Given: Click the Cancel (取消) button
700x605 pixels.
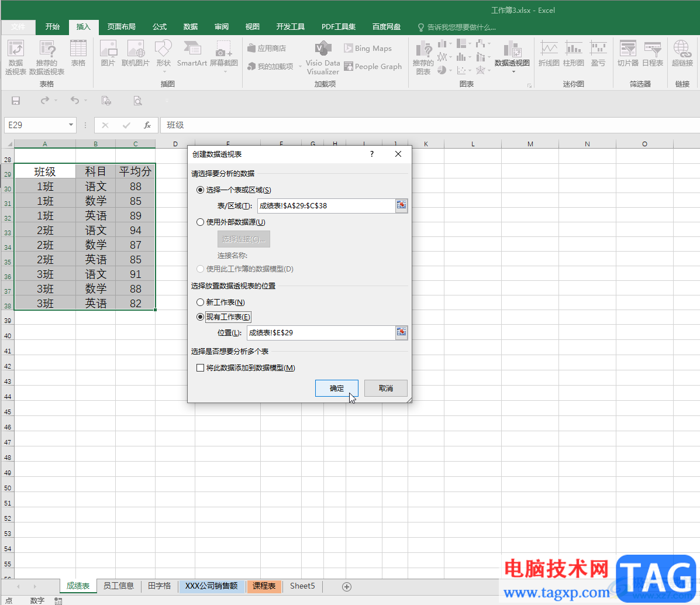Looking at the screenshot, I should click(386, 389).
